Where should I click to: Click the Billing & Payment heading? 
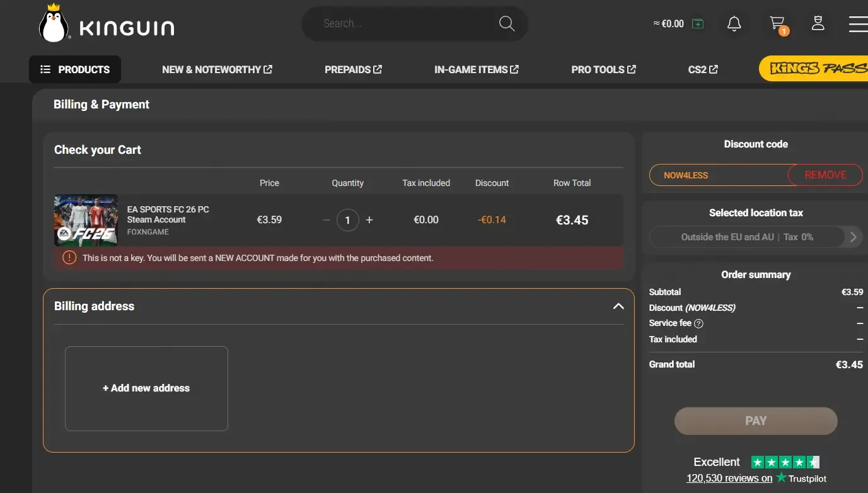(x=101, y=105)
